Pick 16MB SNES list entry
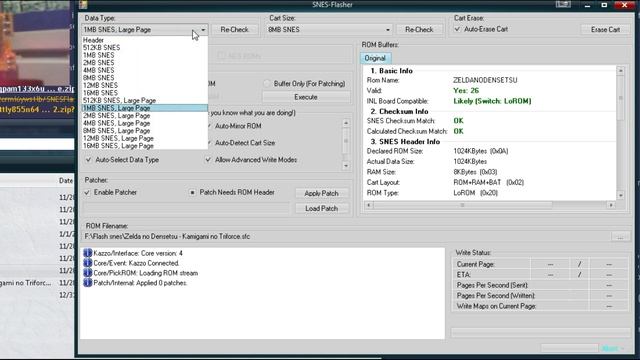 [x=100, y=93]
